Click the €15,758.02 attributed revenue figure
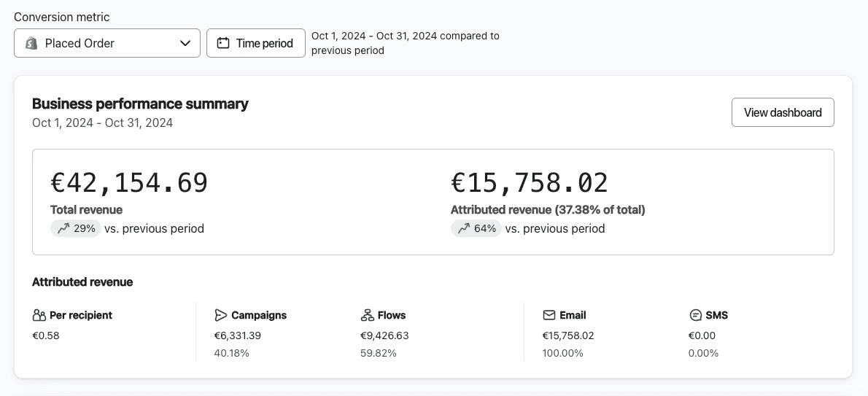The height and width of the screenshot is (396, 868). pyautogui.click(x=530, y=182)
